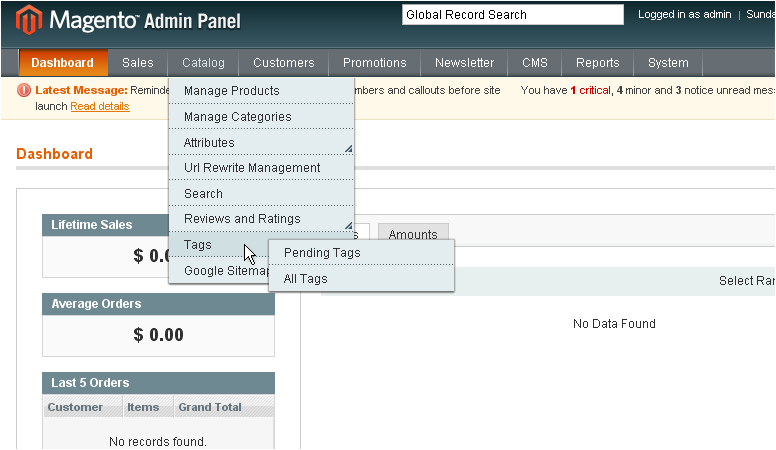Open the Sales menu
The width and height of the screenshot is (776, 450).
point(138,63)
